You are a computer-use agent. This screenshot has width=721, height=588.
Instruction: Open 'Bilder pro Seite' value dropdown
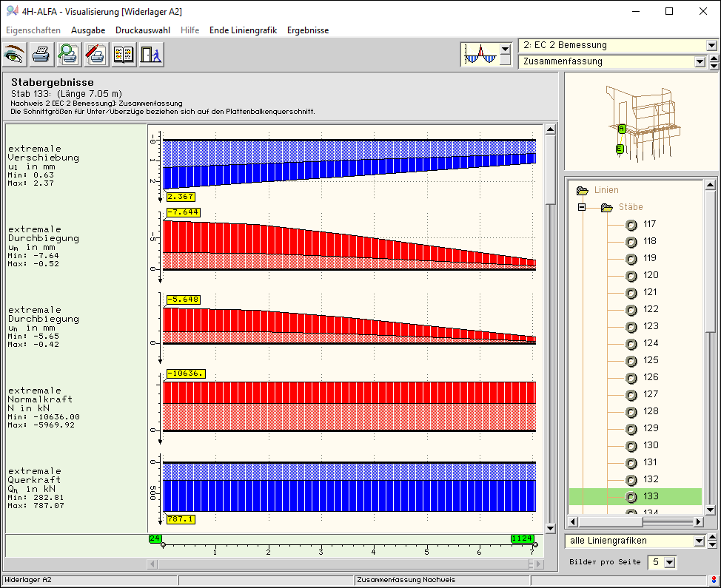pos(670,563)
